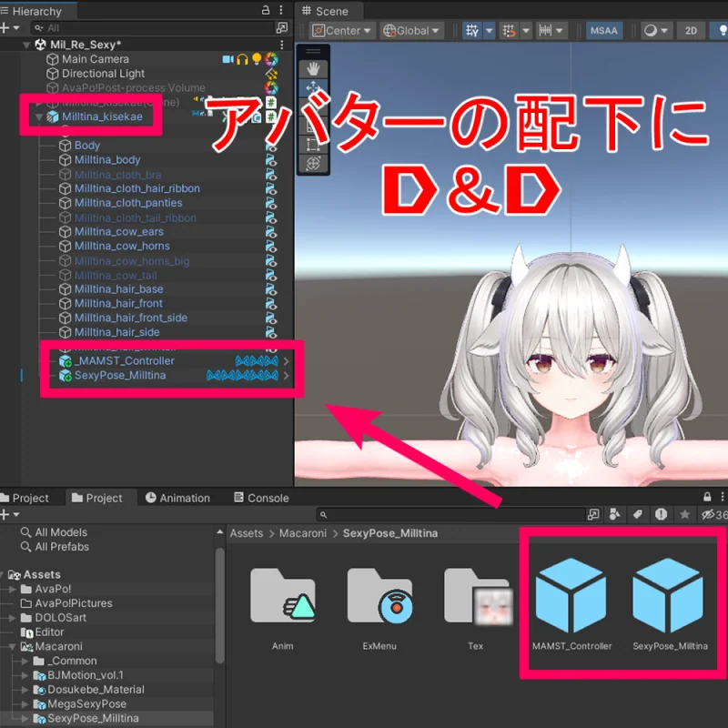Image resolution: width=728 pixels, height=728 pixels.
Task: Open the Hierarchy panel three-dot menu
Action: [x=281, y=10]
